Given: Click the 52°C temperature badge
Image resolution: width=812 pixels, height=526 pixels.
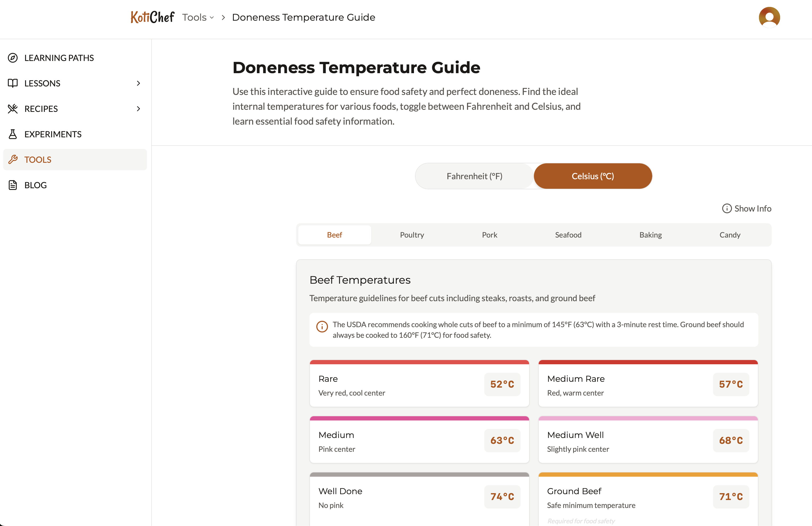Looking at the screenshot, I should (x=502, y=384).
